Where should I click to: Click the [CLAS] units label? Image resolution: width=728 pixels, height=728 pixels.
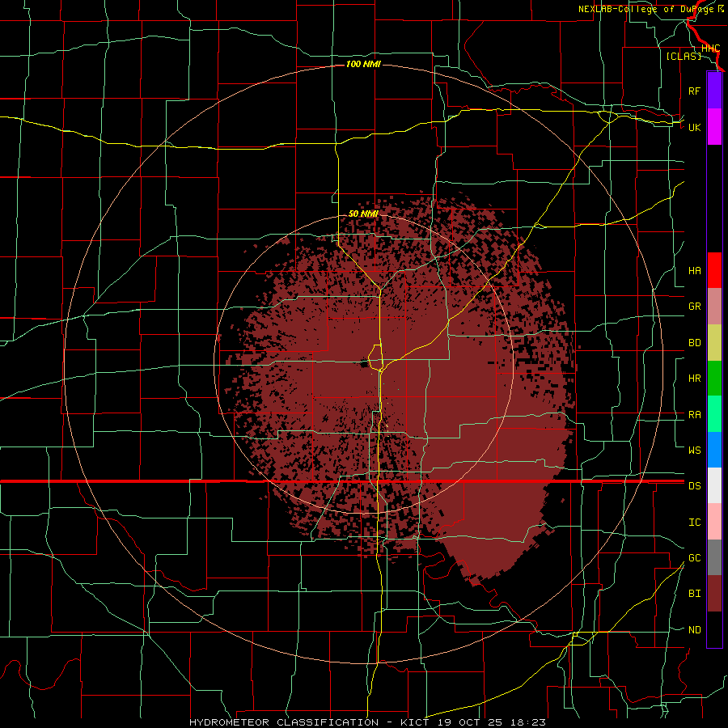coord(684,56)
